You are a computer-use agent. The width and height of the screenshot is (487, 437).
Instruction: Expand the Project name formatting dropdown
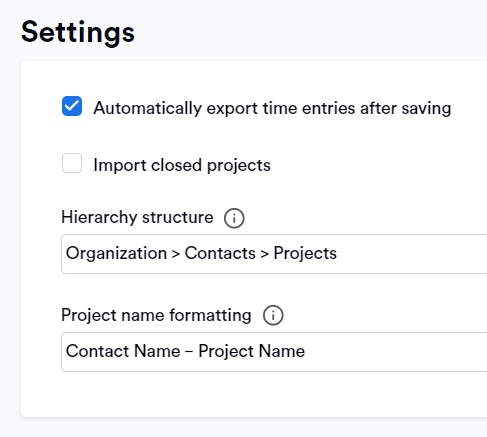274,352
